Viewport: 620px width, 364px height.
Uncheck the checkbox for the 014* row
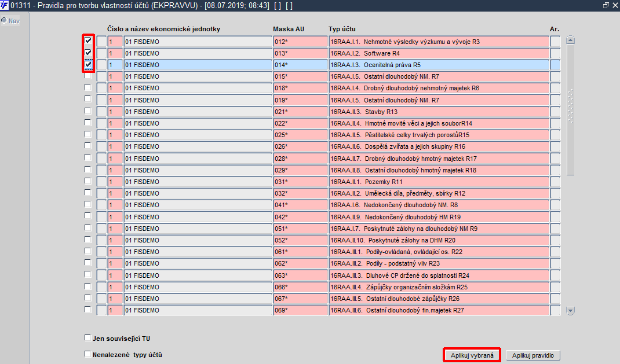(88, 64)
